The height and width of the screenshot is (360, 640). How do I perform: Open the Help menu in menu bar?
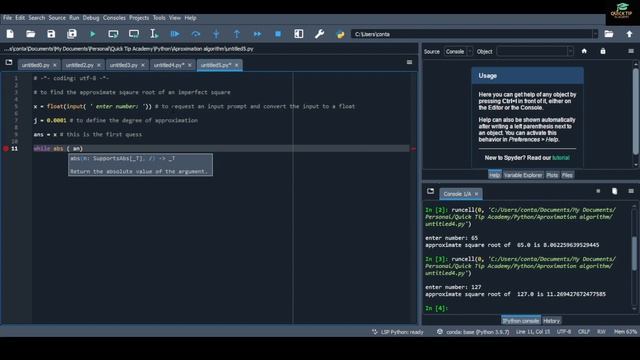click(190, 18)
